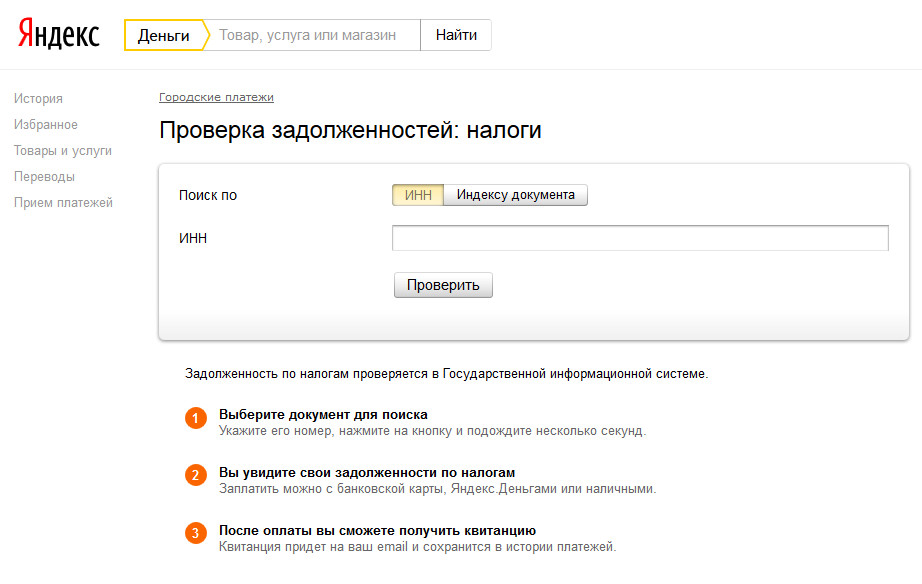Click the ИНН label beside the input field
The width and height of the screenshot is (922, 584).
(192, 238)
